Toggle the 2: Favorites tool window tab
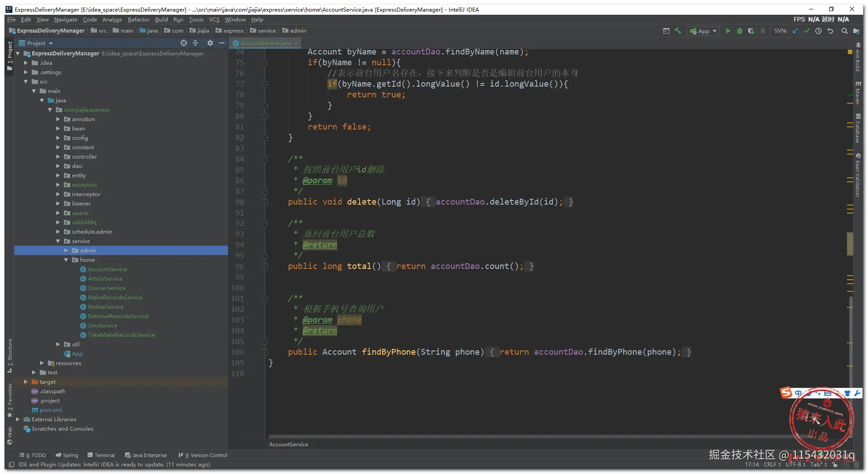This screenshot has width=868, height=474. (10, 400)
